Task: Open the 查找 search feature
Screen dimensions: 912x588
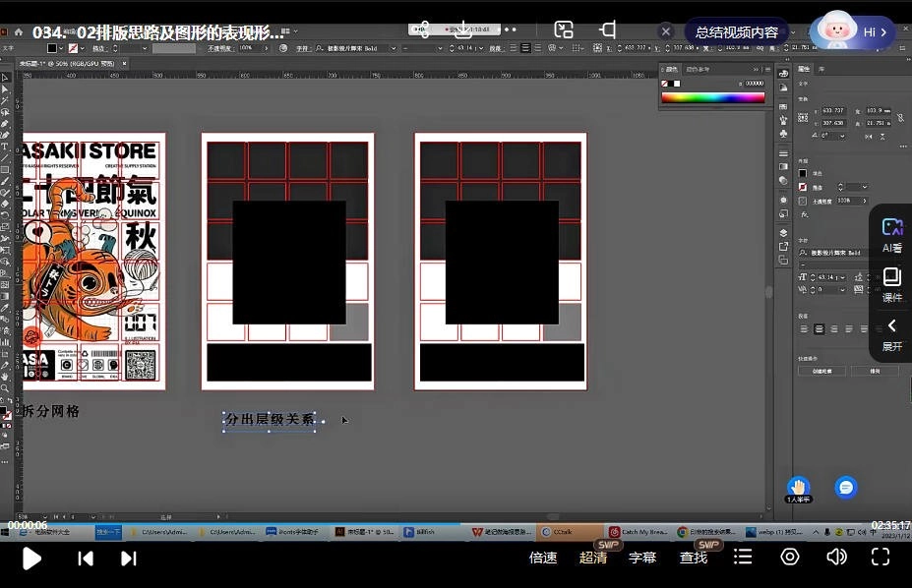Action: pos(694,558)
